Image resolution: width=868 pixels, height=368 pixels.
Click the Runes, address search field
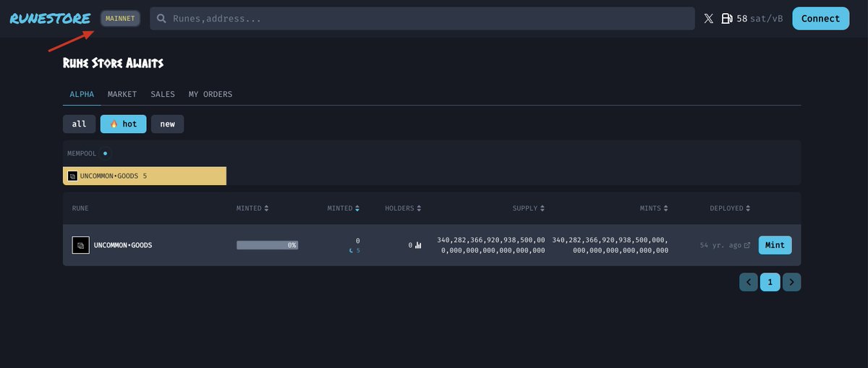(x=422, y=19)
